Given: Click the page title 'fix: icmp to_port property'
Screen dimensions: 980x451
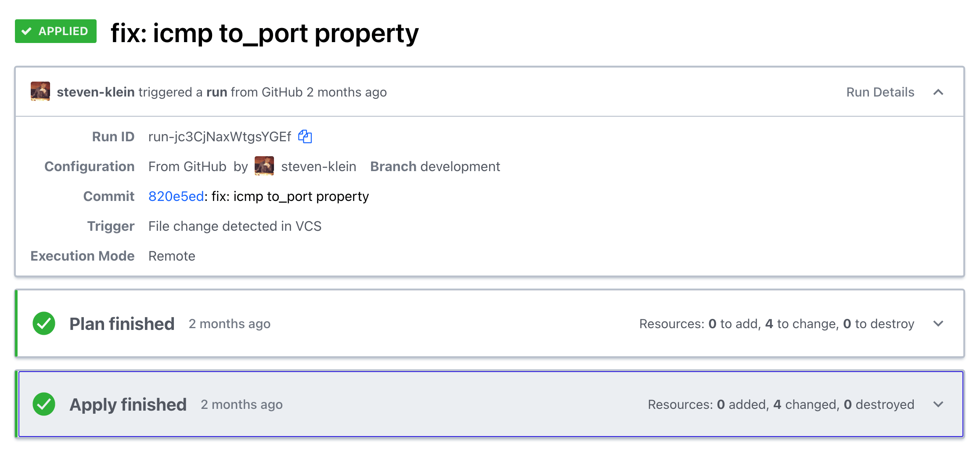Looking at the screenshot, I should pyautogui.click(x=264, y=33).
